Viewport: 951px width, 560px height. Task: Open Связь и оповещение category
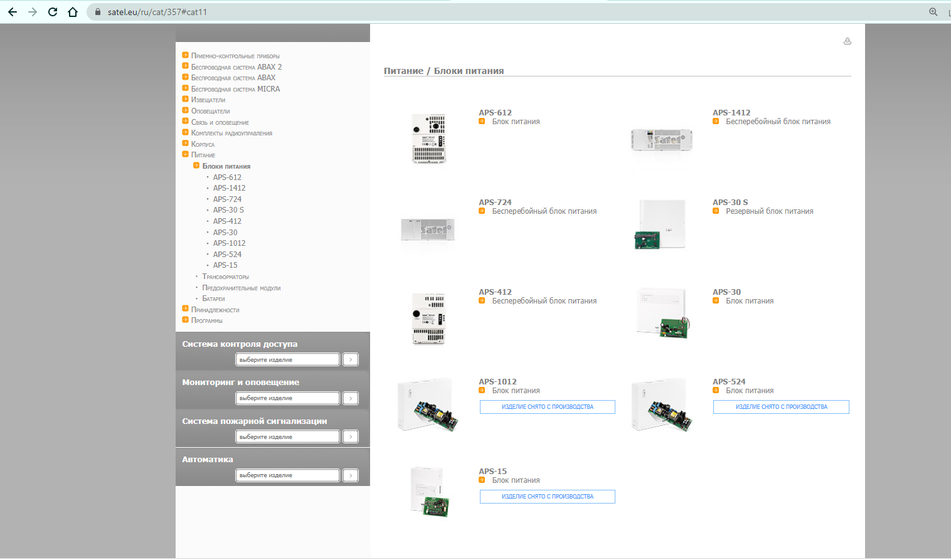pyautogui.click(x=220, y=122)
